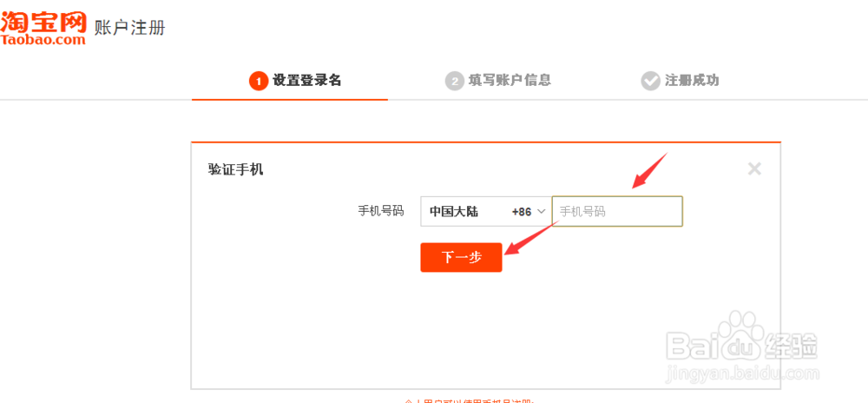The image size is (868, 403).
Task: Select the 设置登录名 step tab
Action: 307,81
